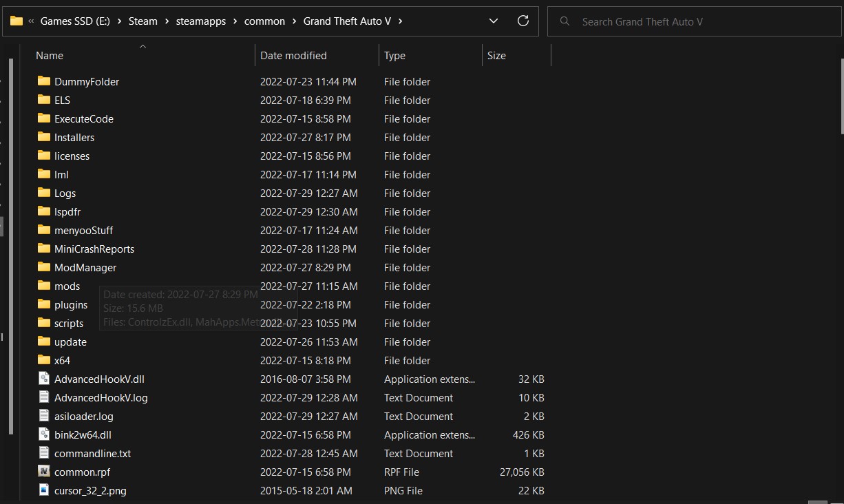Click Grand Theft Auto V breadcrumb
Screen dimensions: 844x504
pos(347,21)
